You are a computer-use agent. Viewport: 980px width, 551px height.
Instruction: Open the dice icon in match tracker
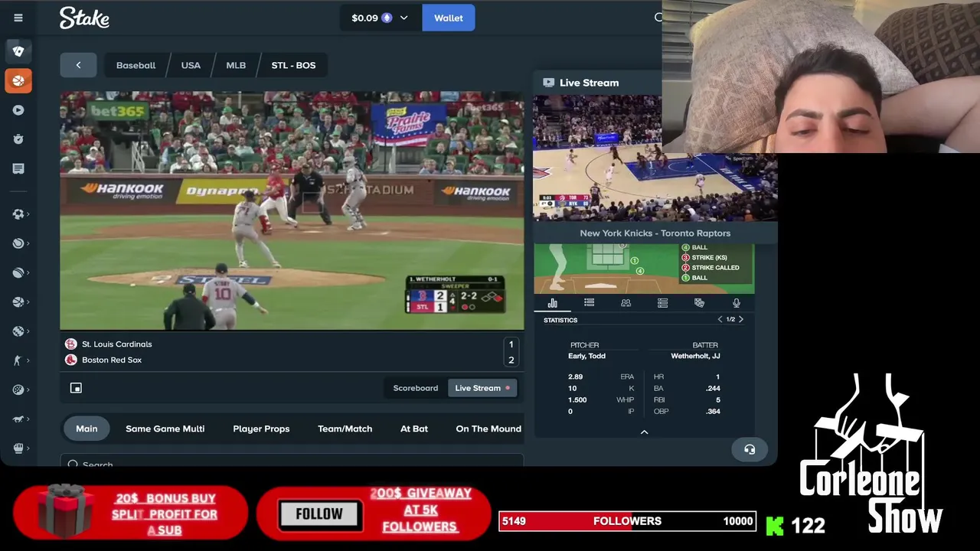tap(699, 303)
